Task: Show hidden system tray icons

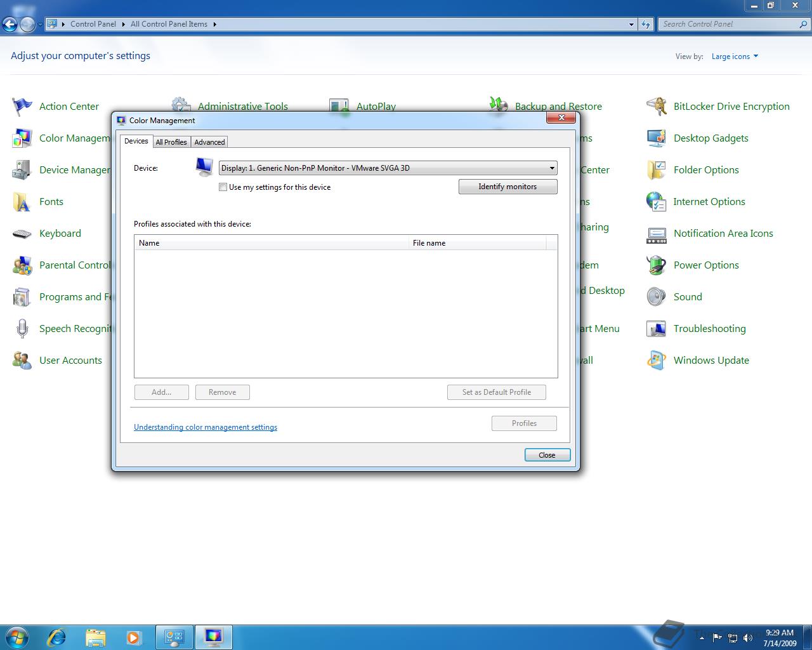Action: [x=702, y=637]
